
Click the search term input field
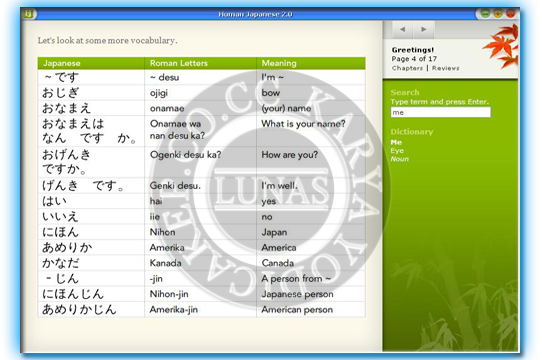[440, 112]
